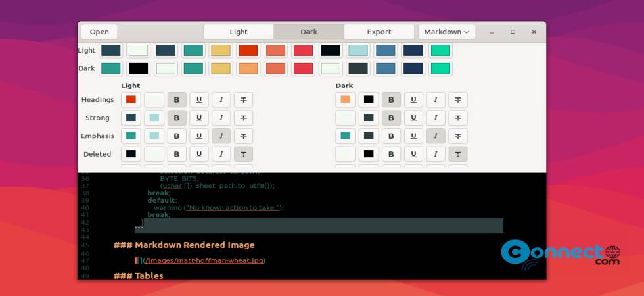This screenshot has height=296, width=644.
Task: Pick the orange-red Light palette swatch
Action: [248, 50]
